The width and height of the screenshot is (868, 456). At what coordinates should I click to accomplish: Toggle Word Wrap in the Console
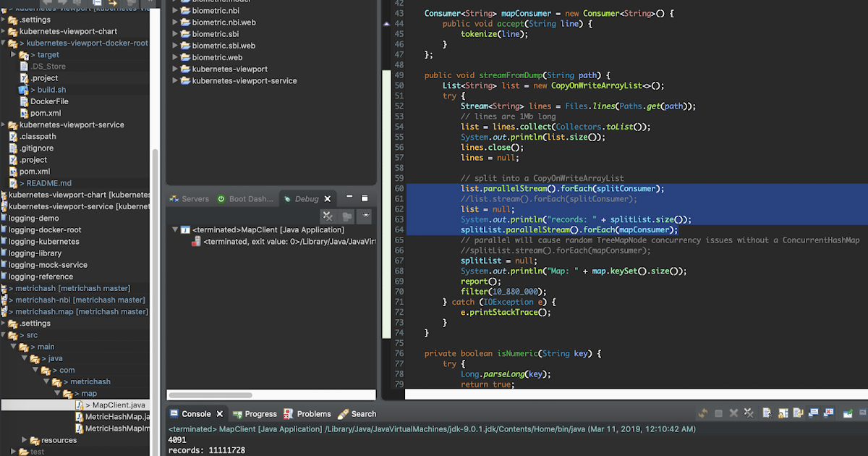point(798,413)
